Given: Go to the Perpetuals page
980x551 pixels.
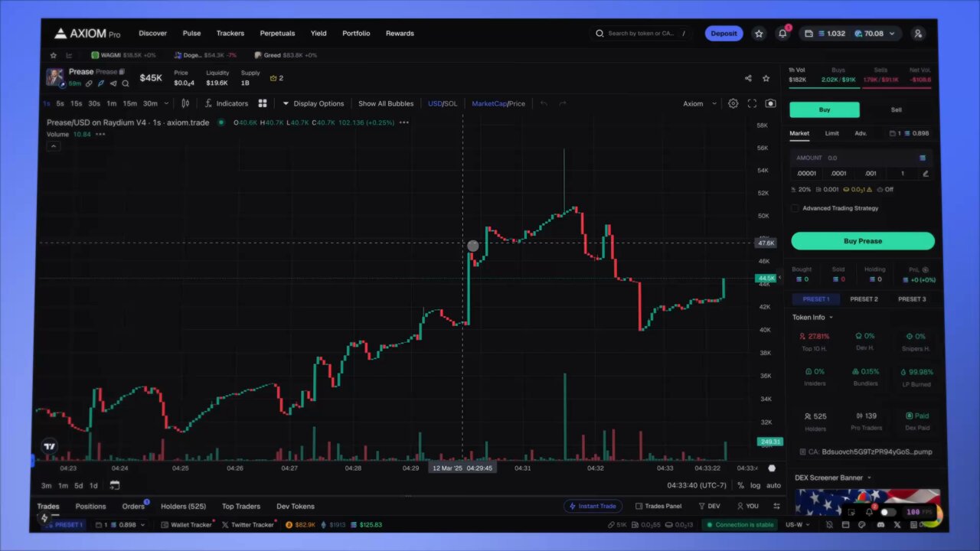Looking at the screenshot, I should tap(277, 34).
